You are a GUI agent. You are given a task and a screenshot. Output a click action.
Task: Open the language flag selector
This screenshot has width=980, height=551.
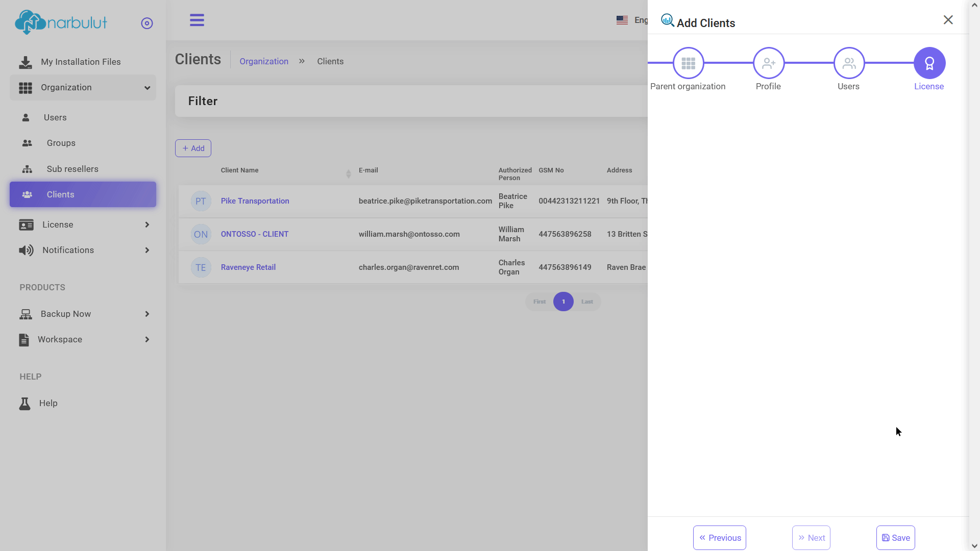coord(622,20)
